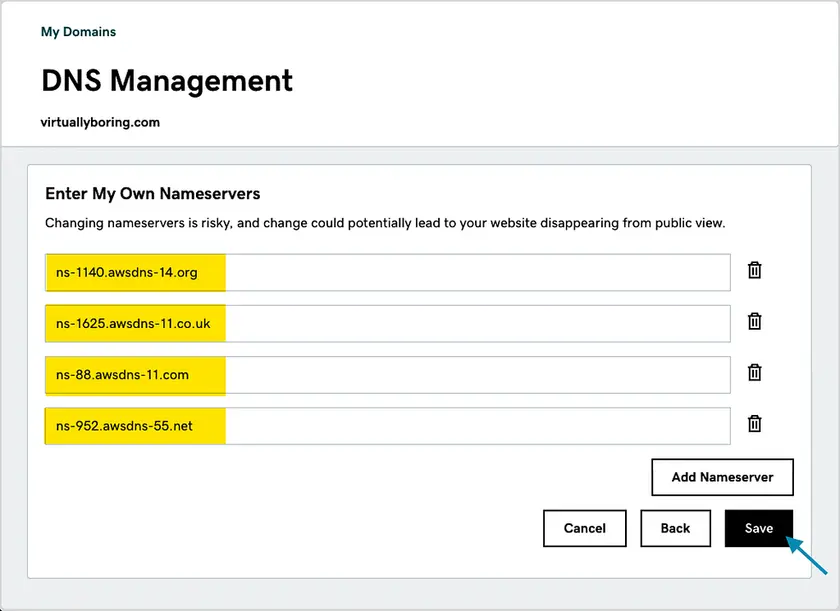
Task: Delete ns-952.awsdns-55.net via its trash icon
Action: 754,424
